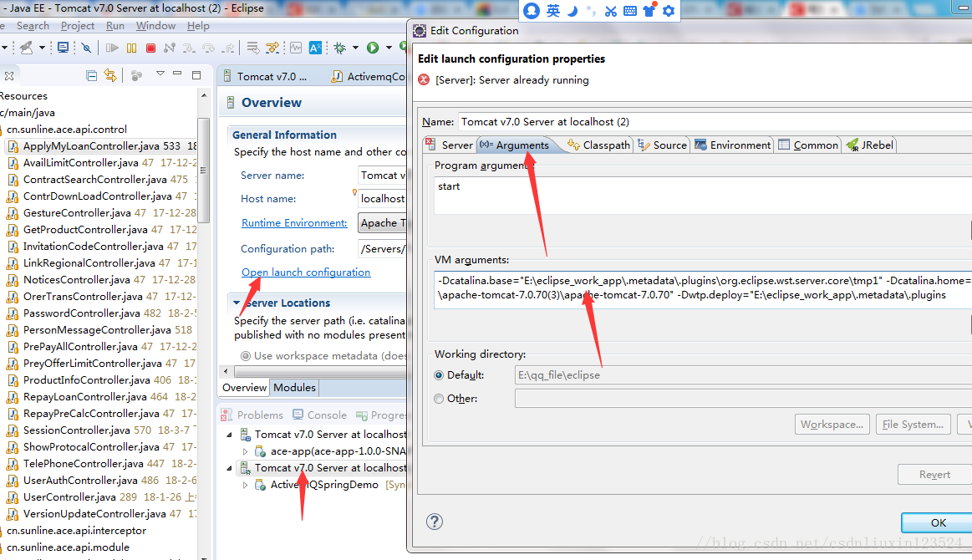Click the Skip All Breakpoints toolbar icon
The height and width of the screenshot is (560, 972).
pos(86,48)
